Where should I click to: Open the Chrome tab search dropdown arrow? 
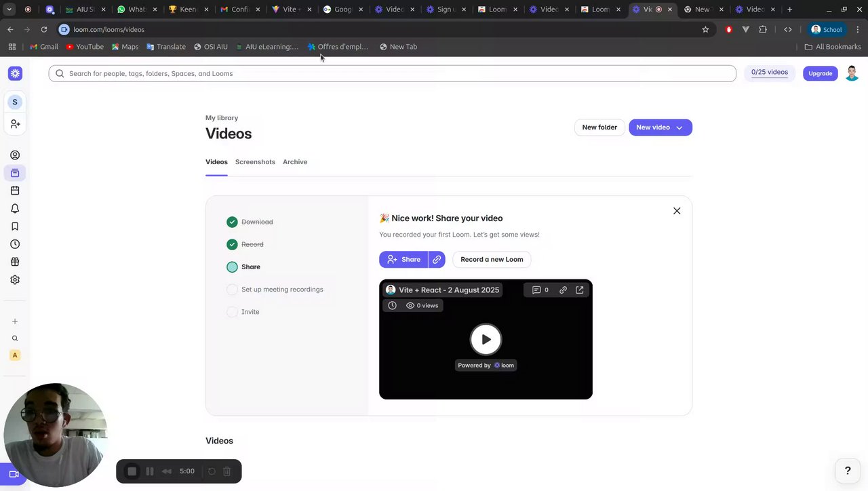[x=9, y=9]
